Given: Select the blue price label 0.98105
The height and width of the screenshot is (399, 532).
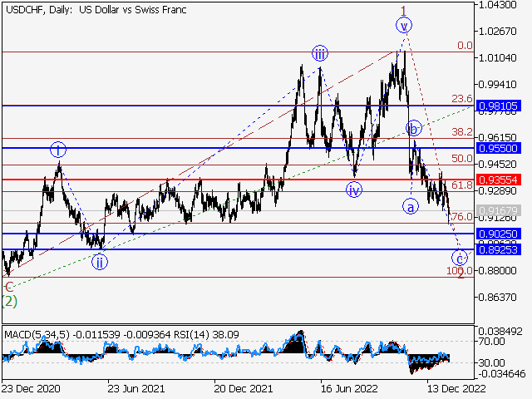Looking at the screenshot, I should 498,106.
